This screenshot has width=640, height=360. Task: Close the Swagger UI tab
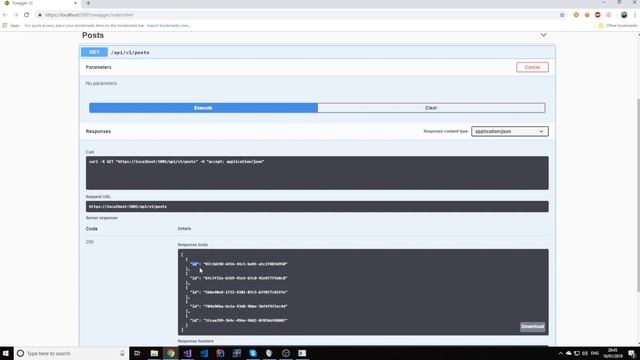pyautogui.click(x=76, y=3)
